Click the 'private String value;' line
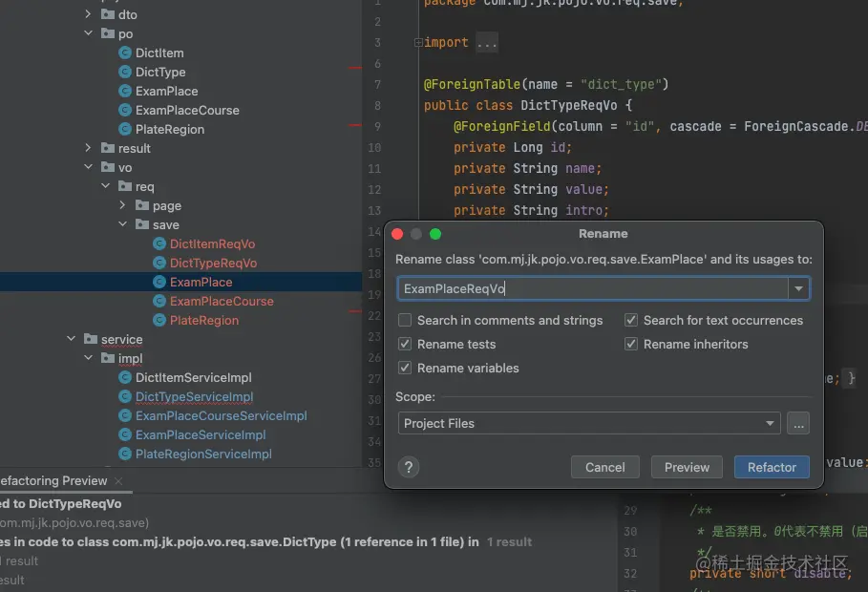The height and width of the screenshot is (592, 868). pyautogui.click(x=531, y=189)
